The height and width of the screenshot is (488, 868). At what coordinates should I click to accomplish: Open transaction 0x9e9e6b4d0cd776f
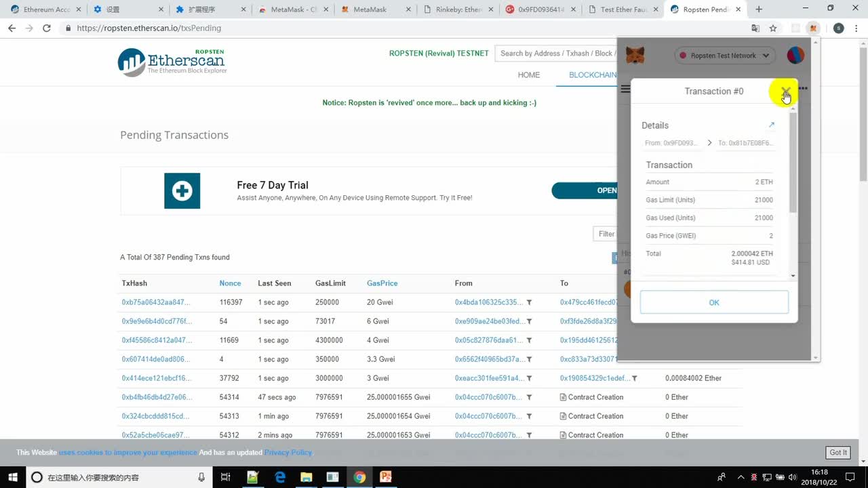[157, 321]
